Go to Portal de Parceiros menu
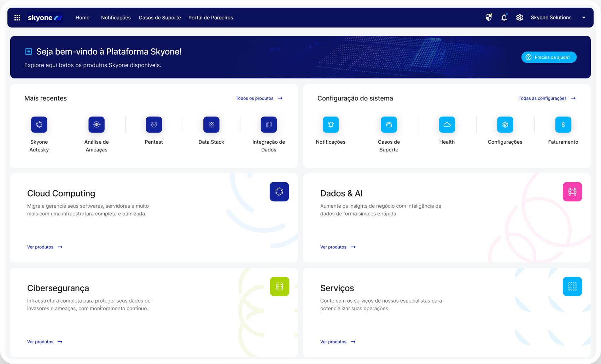Image resolution: width=601 pixels, height=364 pixels. (x=211, y=18)
